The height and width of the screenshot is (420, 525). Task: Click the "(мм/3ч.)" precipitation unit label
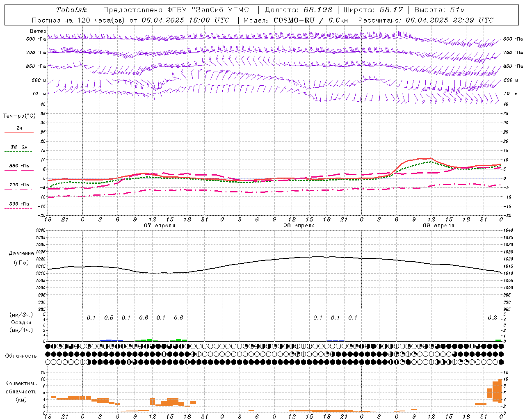pos(21,315)
